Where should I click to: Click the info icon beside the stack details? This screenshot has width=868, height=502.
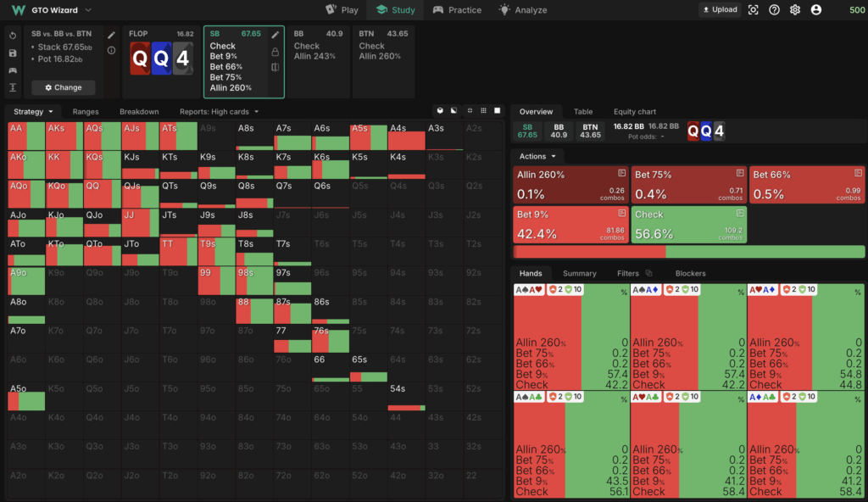112,51
